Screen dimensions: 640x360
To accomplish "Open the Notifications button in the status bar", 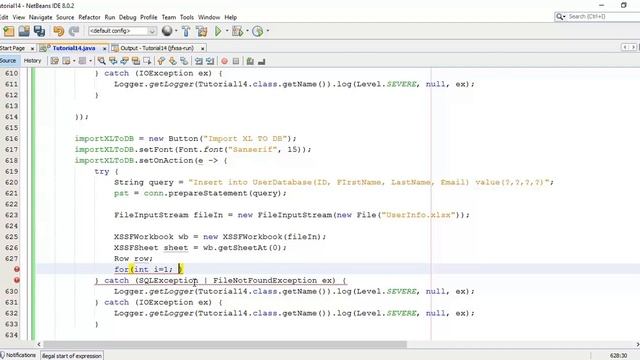I will coord(18,355).
